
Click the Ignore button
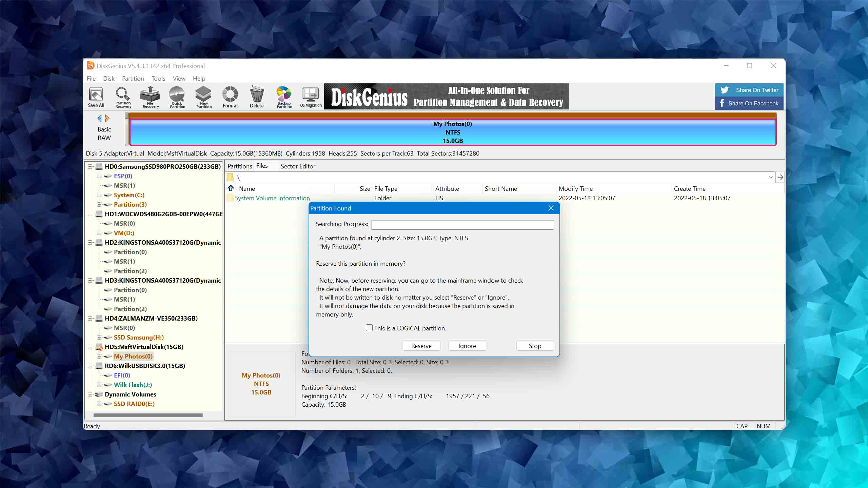(467, 346)
